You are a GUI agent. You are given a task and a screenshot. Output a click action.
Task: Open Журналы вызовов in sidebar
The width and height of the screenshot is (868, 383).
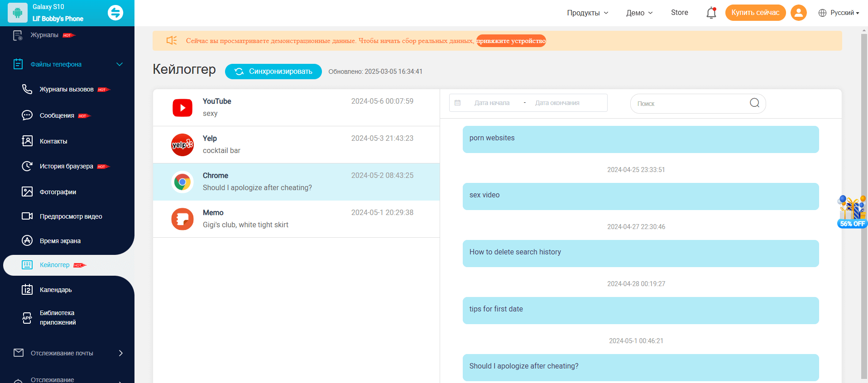tap(67, 89)
